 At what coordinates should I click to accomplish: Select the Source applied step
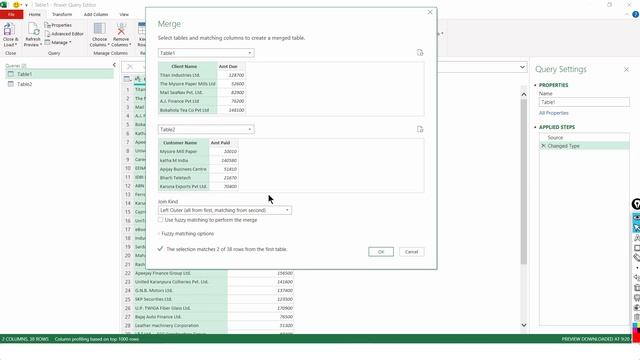(x=584, y=138)
